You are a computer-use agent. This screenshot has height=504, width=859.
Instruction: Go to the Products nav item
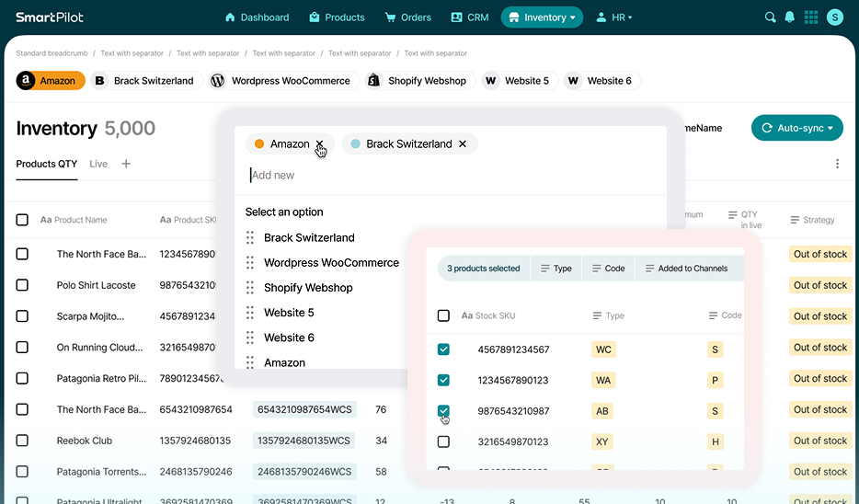[337, 17]
